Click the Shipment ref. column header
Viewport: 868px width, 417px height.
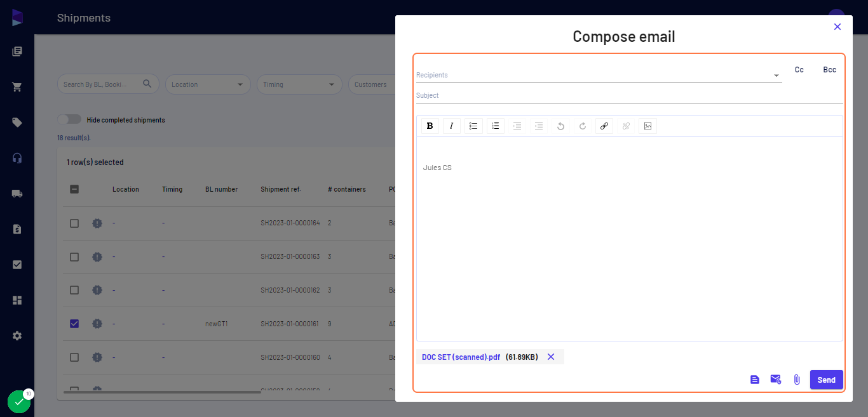pyautogui.click(x=281, y=189)
